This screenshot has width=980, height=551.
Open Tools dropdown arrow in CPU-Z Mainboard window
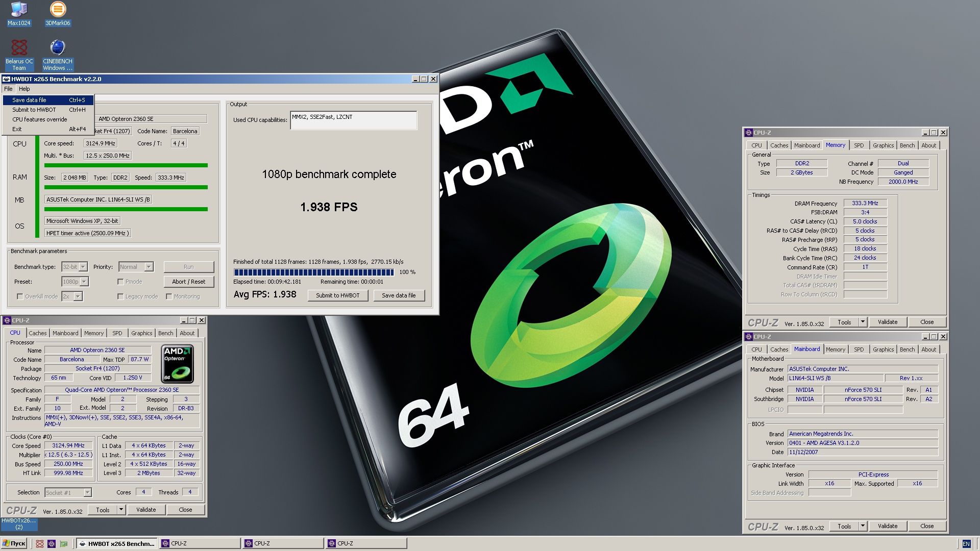tap(863, 526)
